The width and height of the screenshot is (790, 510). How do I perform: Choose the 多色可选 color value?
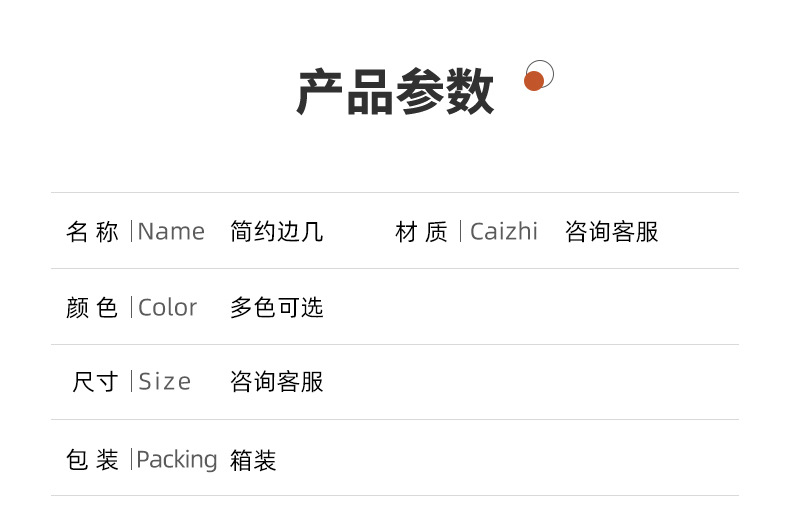[x=276, y=308]
